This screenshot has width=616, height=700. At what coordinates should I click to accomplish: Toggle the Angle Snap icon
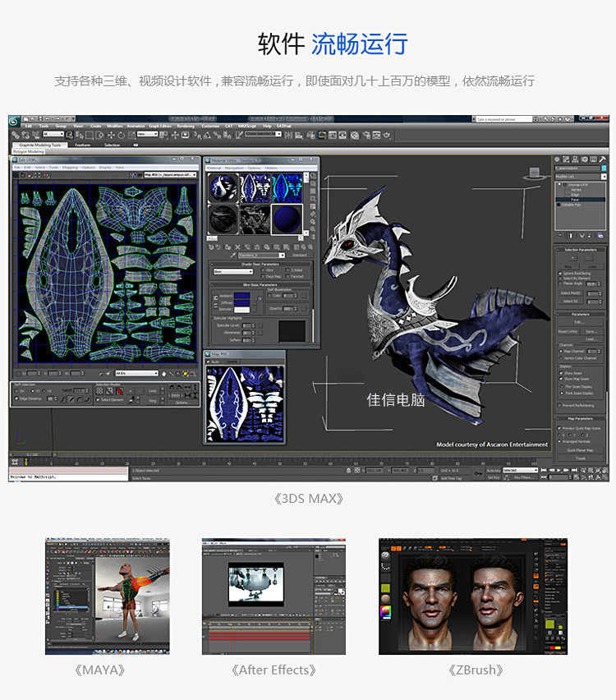pos(207,135)
